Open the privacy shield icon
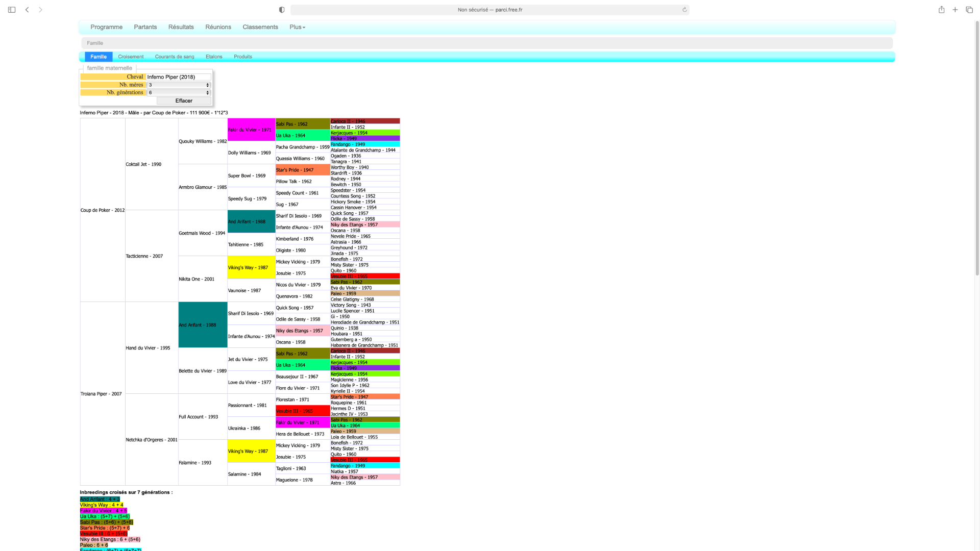980x551 pixels. pos(282,10)
